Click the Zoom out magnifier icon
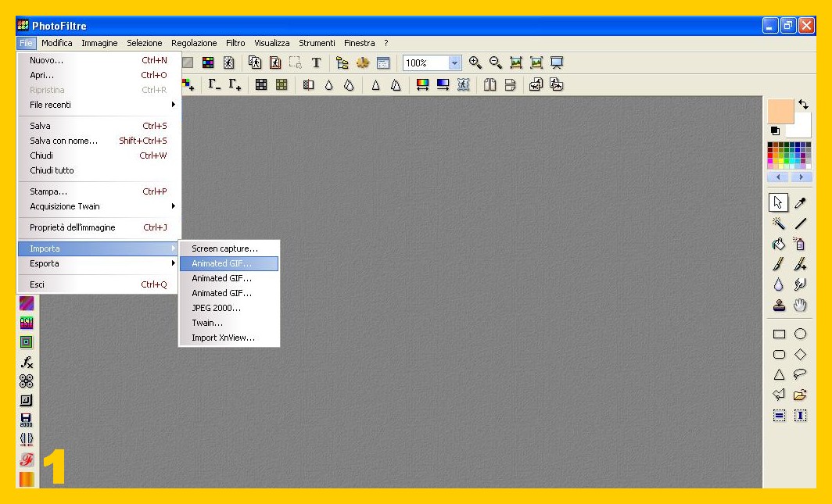 pyautogui.click(x=495, y=63)
